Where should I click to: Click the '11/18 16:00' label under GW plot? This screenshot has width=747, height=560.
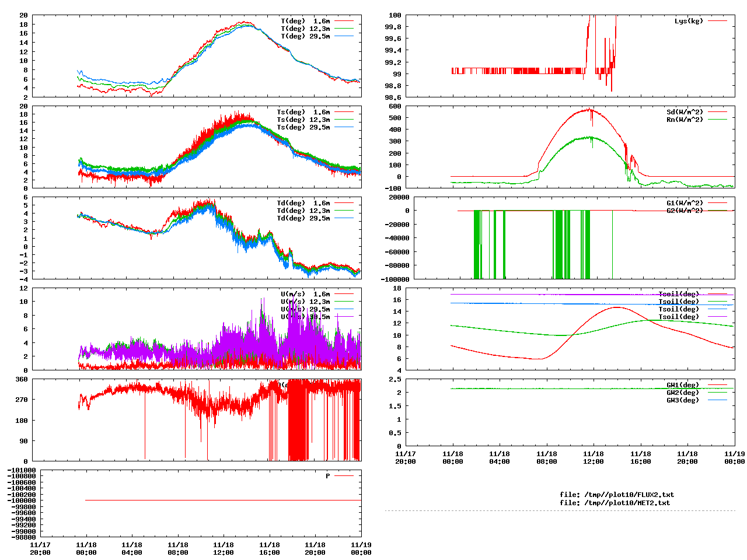click(641, 457)
